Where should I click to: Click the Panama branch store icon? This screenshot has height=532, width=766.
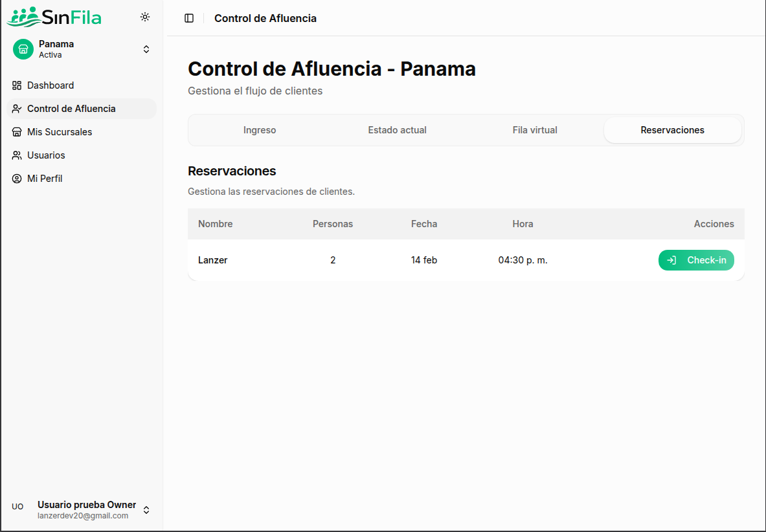pyautogui.click(x=23, y=49)
